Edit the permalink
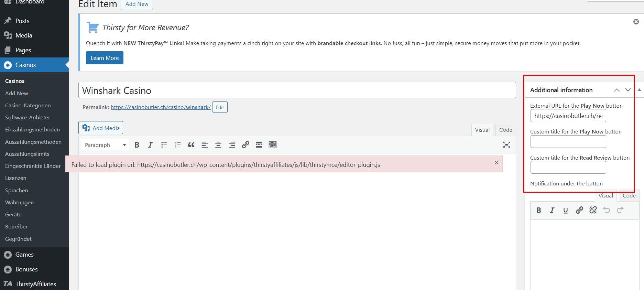The image size is (644, 290). (x=220, y=107)
